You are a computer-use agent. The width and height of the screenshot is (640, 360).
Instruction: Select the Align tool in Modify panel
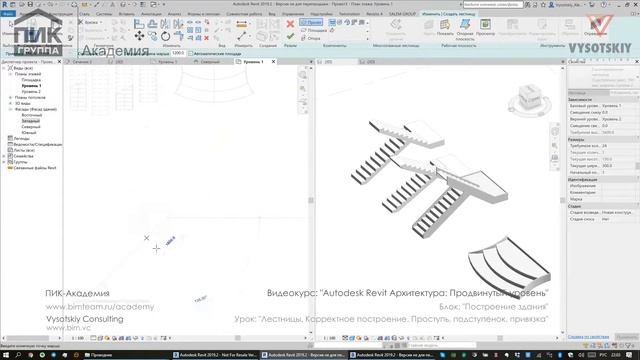point(139,24)
